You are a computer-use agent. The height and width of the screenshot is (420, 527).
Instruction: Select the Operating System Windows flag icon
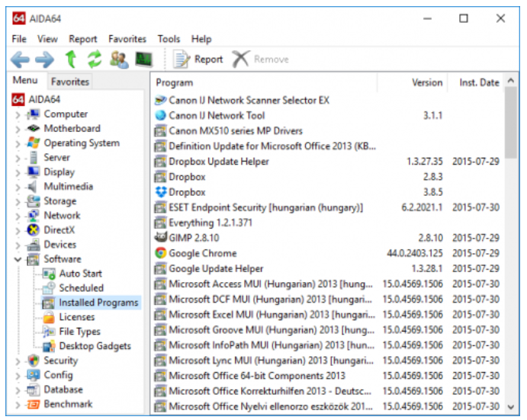pos(34,143)
